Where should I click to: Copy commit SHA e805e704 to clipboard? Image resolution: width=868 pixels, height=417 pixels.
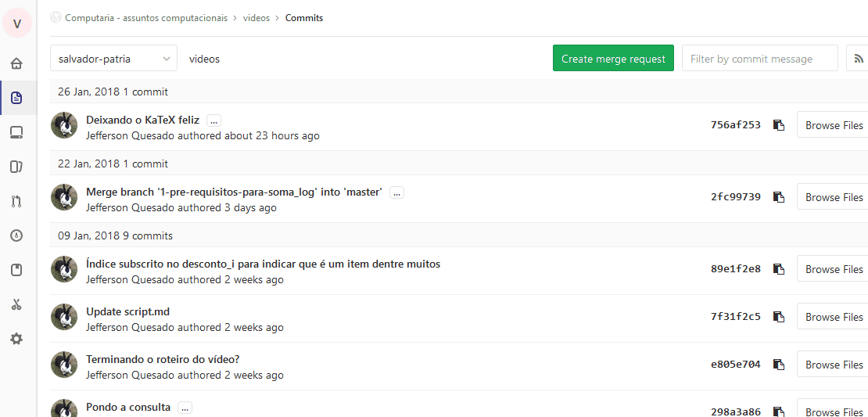coord(779,365)
